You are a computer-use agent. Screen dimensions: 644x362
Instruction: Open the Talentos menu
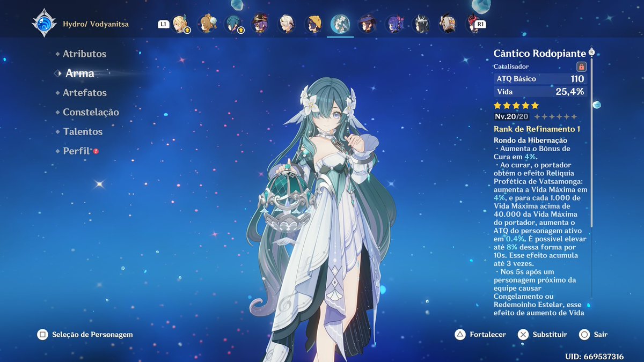coord(83,131)
